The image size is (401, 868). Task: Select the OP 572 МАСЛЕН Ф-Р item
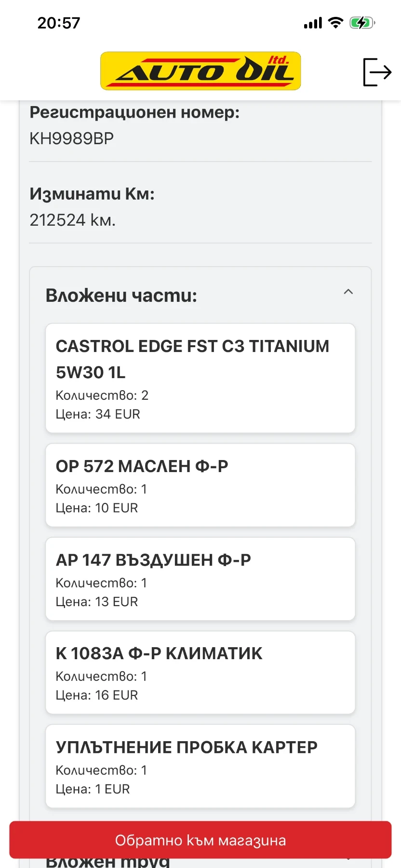[200, 485]
